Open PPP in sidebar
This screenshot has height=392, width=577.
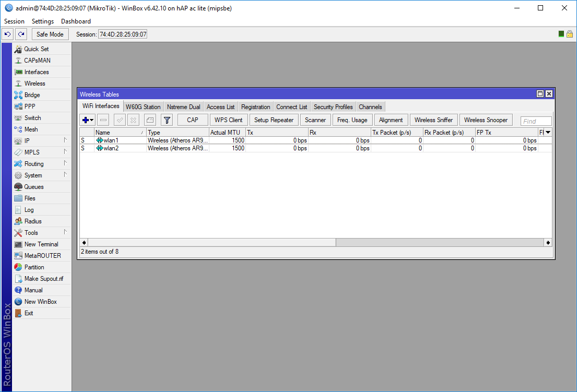[x=42, y=106]
